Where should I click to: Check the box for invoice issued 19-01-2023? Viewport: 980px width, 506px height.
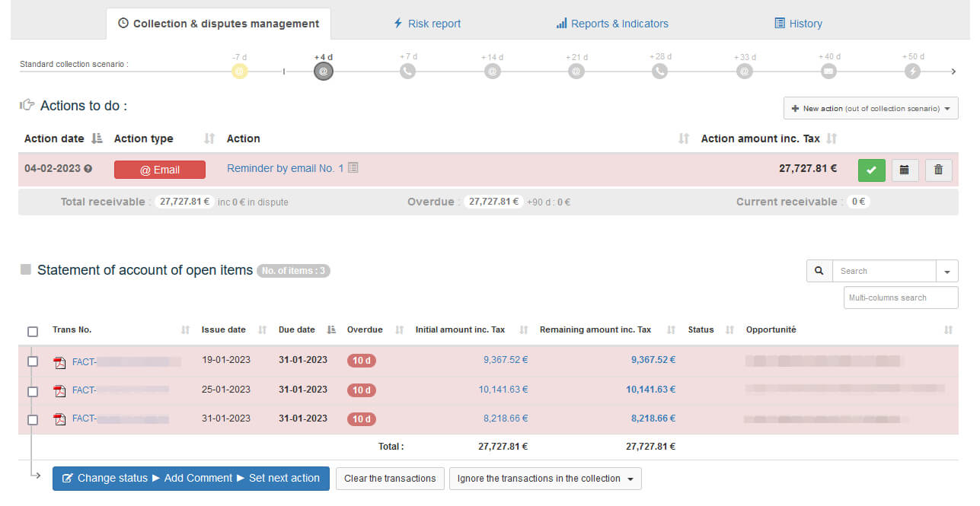click(x=33, y=361)
